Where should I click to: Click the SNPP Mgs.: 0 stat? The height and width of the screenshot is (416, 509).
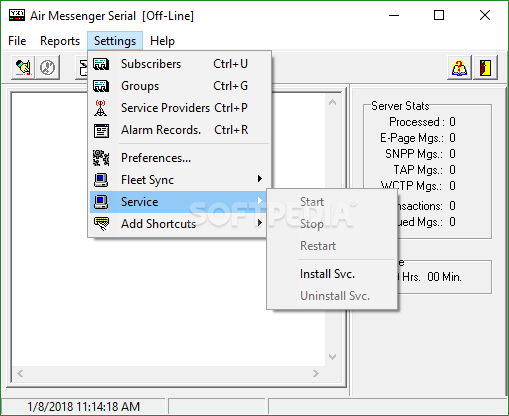tap(420, 154)
